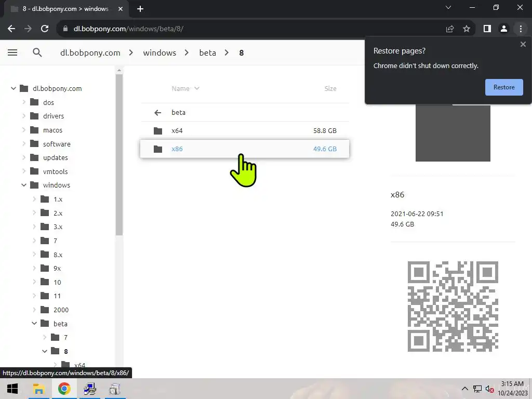
Task: Expand the updates folder in the tree
Action: 24,157
